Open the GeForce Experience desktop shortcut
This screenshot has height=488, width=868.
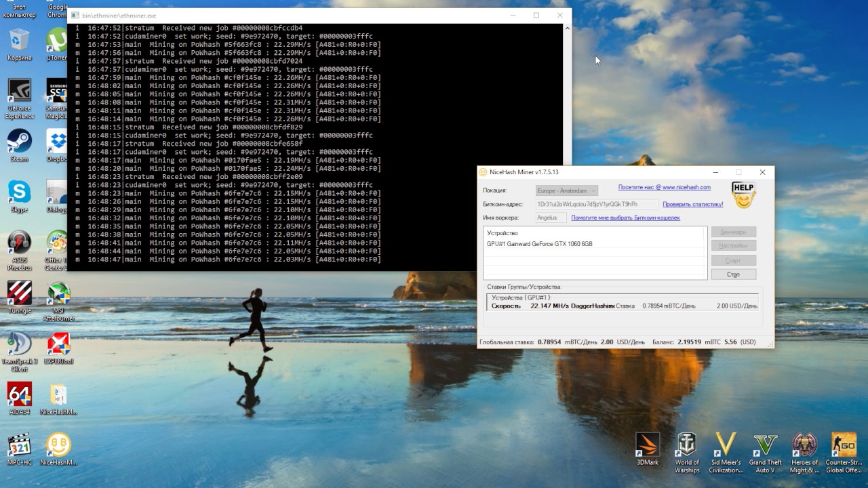(x=20, y=98)
